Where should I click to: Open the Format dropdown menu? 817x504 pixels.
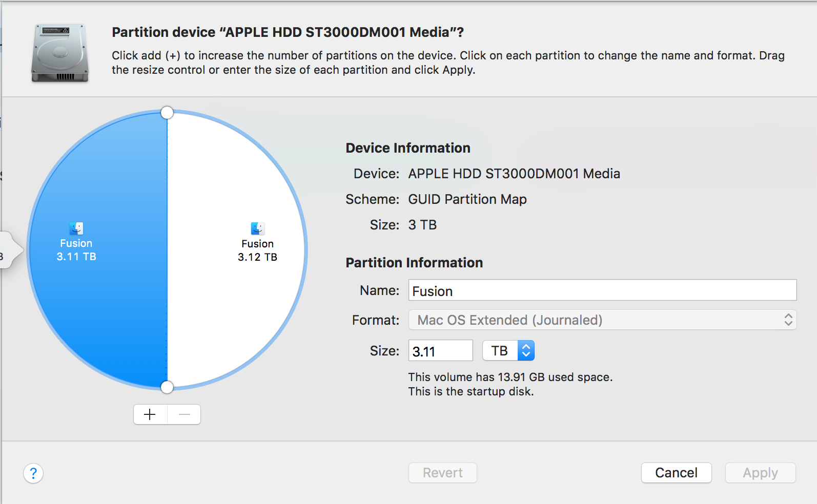[x=602, y=320]
